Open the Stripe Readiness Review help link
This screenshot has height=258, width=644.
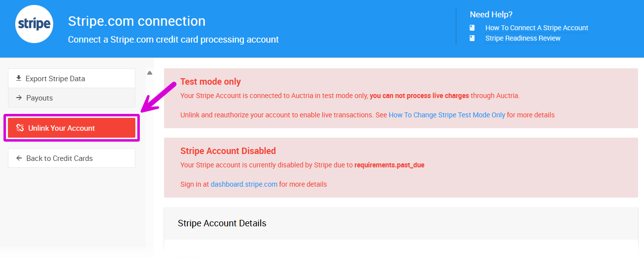pos(523,38)
